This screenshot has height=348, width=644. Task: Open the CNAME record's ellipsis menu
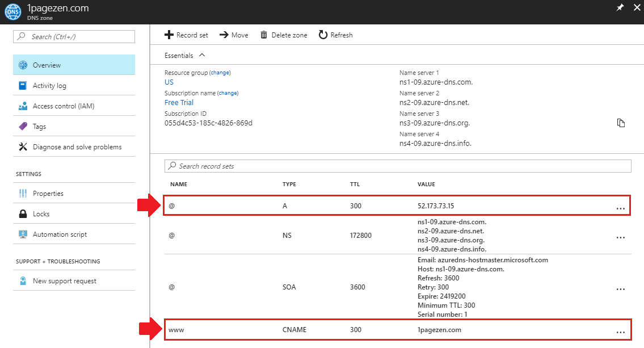pyautogui.click(x=620, y=332)
